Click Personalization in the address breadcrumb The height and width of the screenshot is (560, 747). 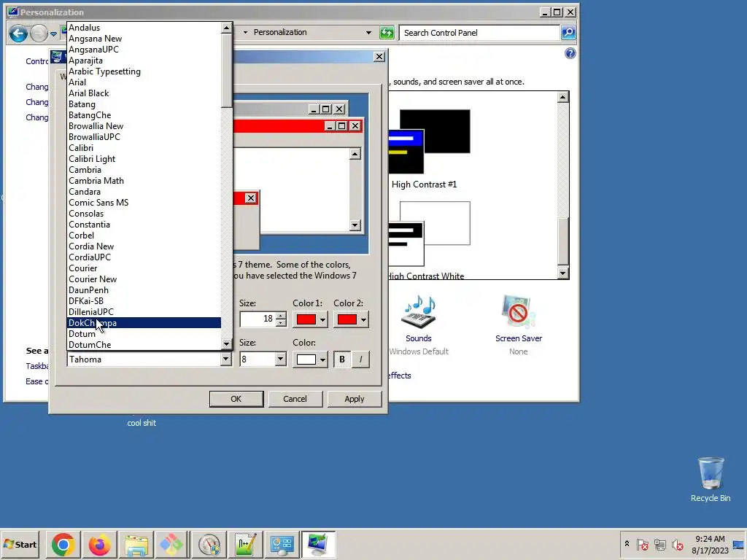pyautogui.click(x=280, y=32)
